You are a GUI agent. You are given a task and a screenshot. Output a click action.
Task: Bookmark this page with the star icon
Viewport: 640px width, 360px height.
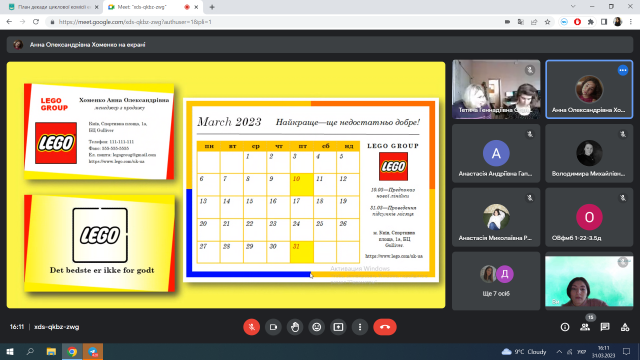click(x=547, y=22)
